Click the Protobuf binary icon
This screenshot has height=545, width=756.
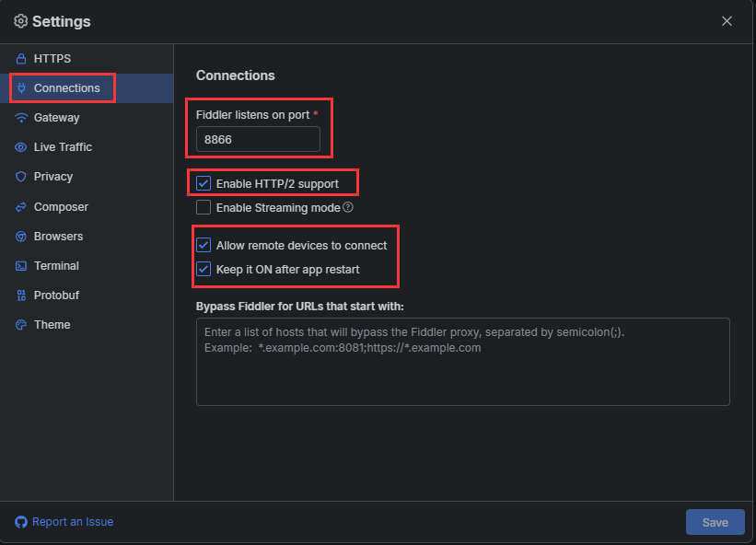pos(21,296)
